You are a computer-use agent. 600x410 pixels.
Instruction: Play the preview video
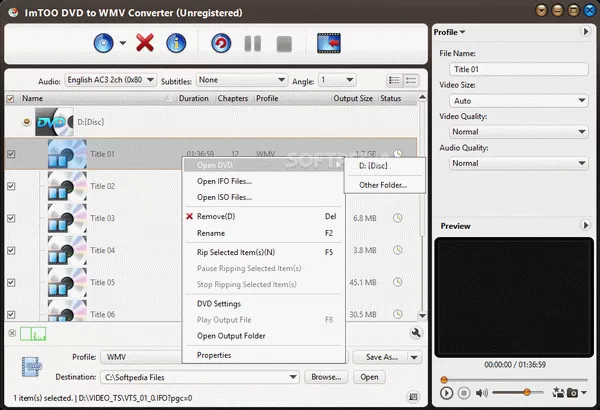point(446,393)
